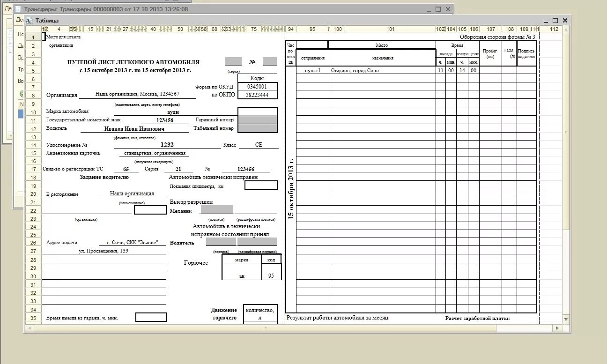
Task: Click the Трансферы window document icon
Action: tap(18, 9)
